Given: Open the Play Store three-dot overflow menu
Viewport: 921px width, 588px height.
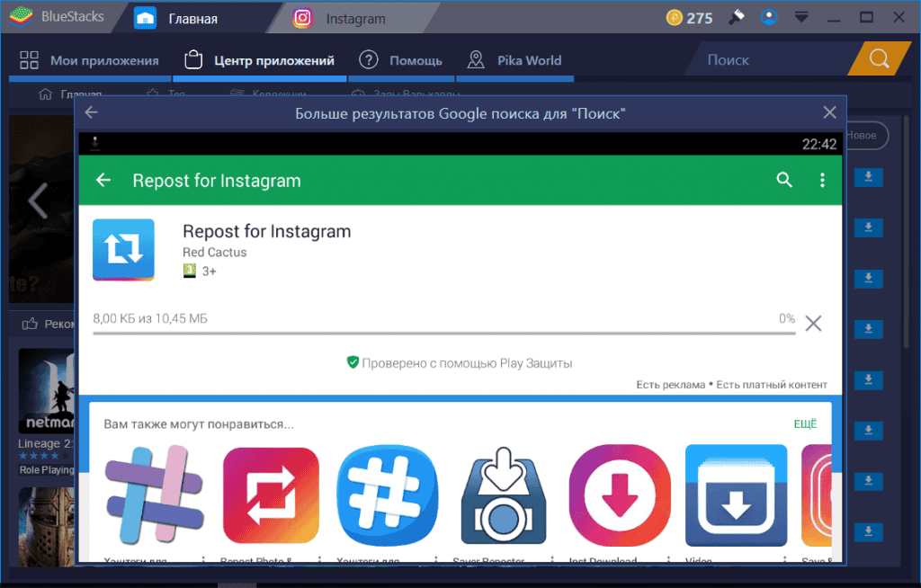Looking at the screenshot, I should pyautogui.click(x=822, y=180).
